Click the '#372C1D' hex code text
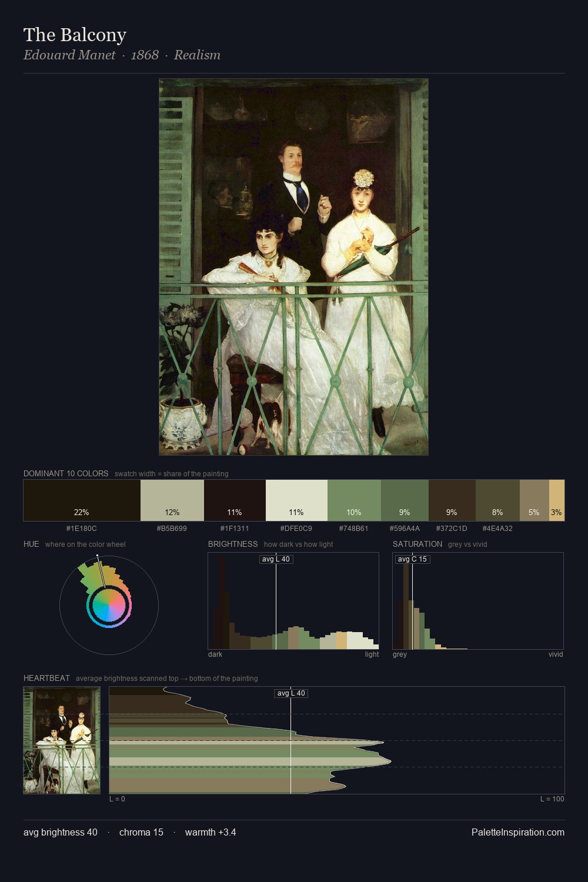The height and width of the screenshot is (882, 588). 452,529
